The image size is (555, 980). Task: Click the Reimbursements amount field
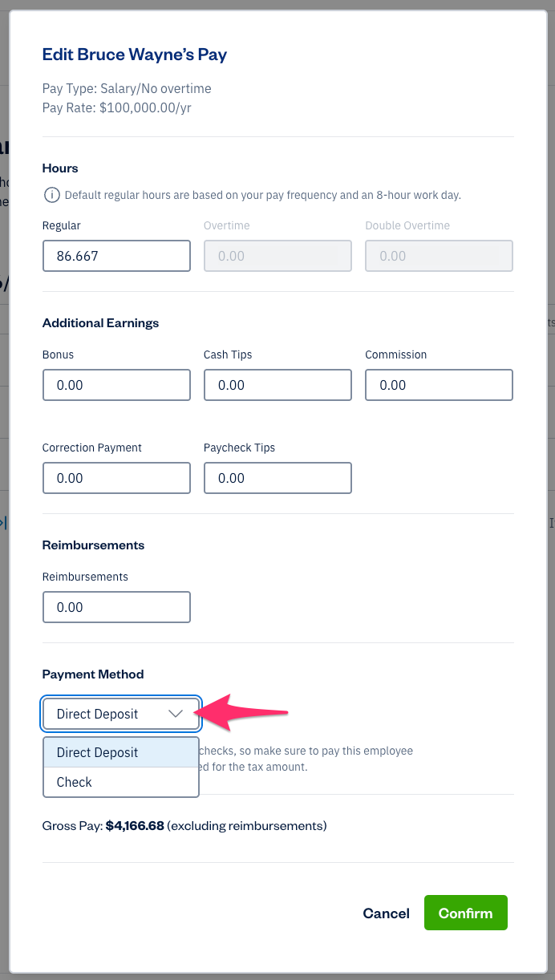click(116, 607)
